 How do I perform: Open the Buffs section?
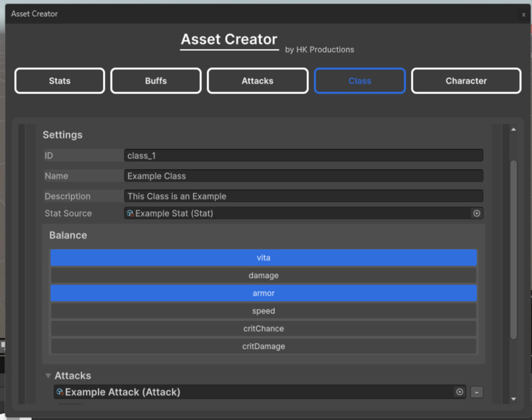coord(155,80)
